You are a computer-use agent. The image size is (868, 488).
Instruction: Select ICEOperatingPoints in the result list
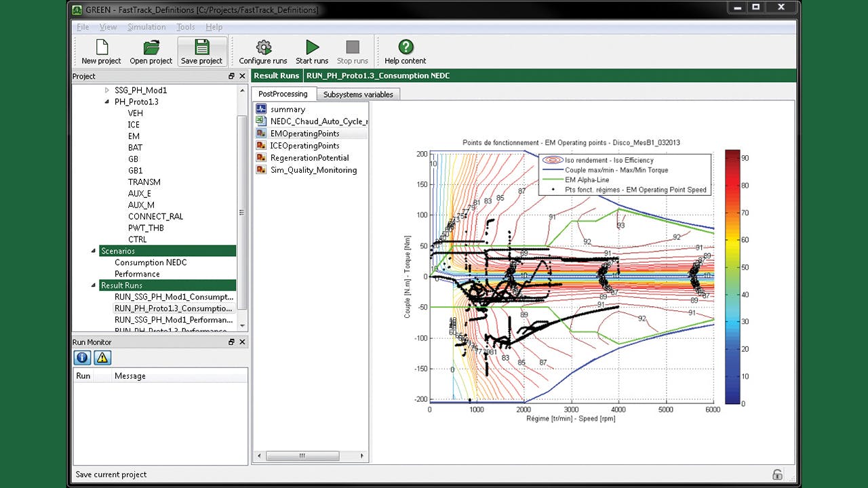click(304, 146)
